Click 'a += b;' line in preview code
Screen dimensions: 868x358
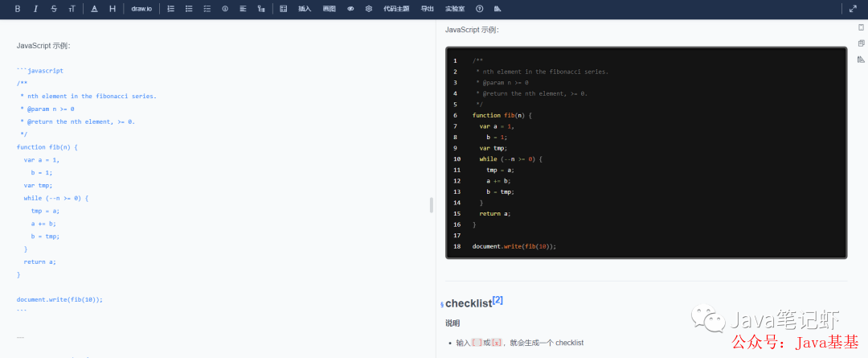(499, 181)
